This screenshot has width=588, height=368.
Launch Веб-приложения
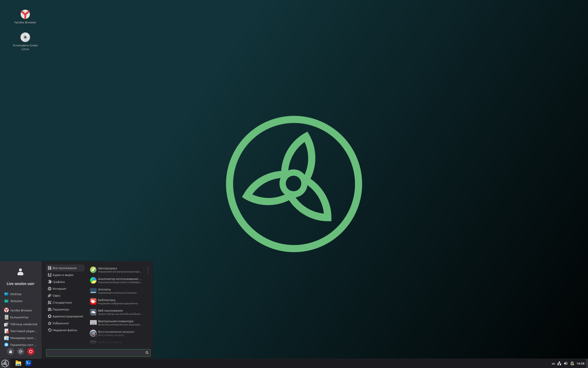(117, 312)
